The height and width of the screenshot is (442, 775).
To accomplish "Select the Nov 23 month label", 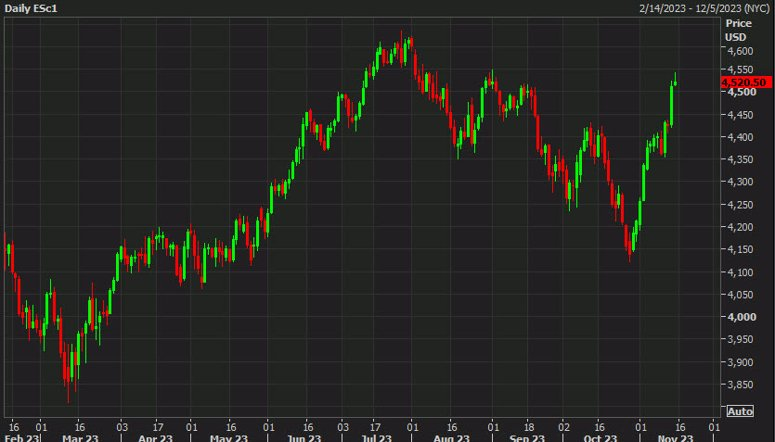I will click(x=675, y=438).
